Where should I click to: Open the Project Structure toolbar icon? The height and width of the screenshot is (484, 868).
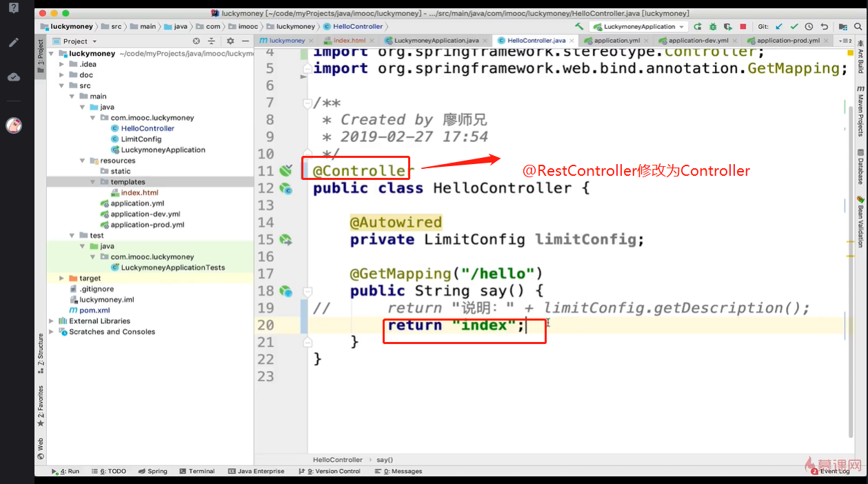pyautogui.click(x=843, y=26)
